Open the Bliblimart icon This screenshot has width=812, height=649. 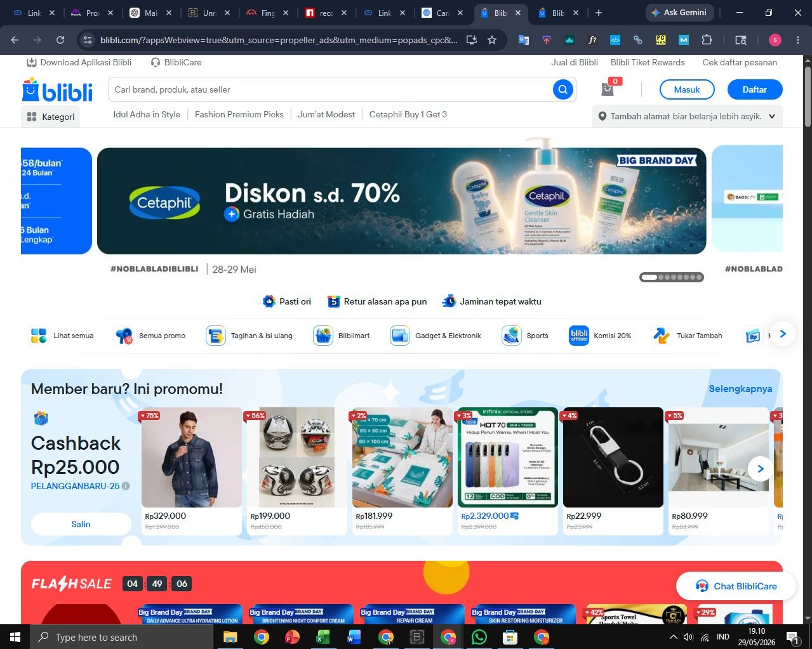(323, 336)
